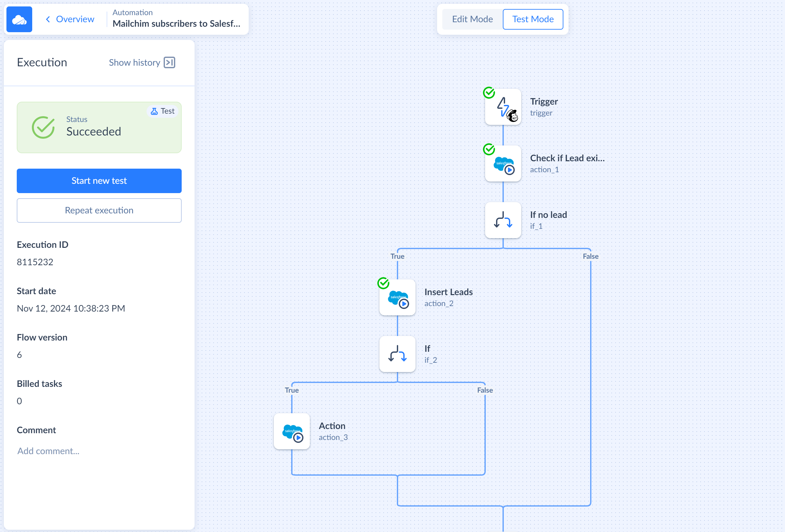This screenshot has width=785, height=532.
Task: Click the Show history panel icon
Action: pyautogui.click(x=169, y=62)
